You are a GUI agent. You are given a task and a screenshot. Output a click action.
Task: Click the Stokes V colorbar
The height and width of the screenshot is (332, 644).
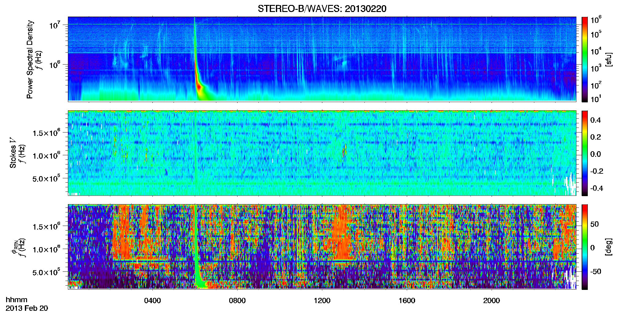[584, 153]
